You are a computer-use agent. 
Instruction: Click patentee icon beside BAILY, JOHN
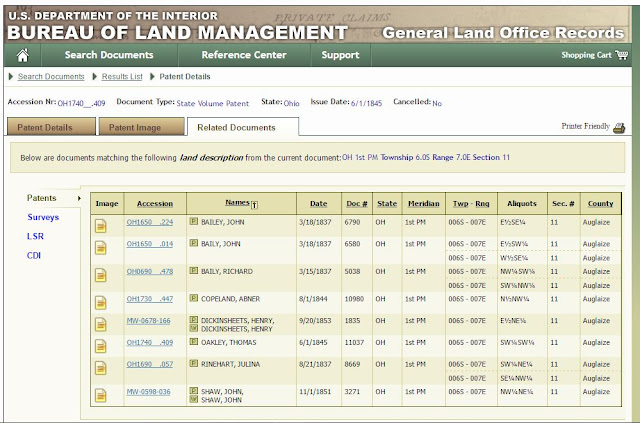point(193,243)
